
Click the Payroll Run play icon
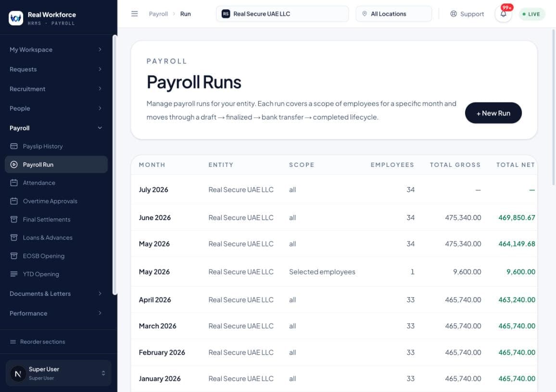[14, 164]
